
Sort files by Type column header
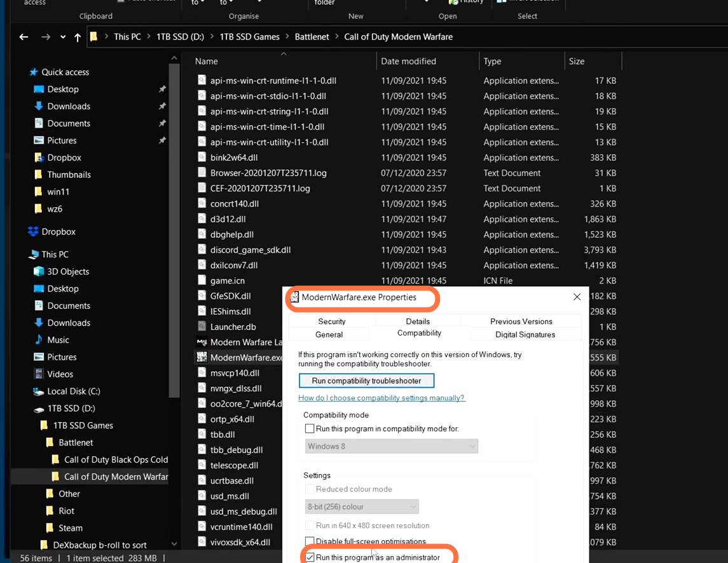coord(492,61)
